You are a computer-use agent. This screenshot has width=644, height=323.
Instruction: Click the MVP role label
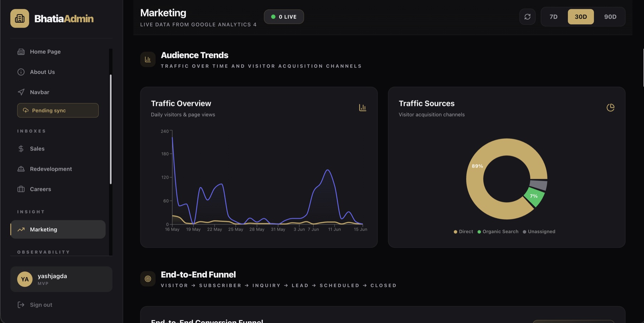43,284
